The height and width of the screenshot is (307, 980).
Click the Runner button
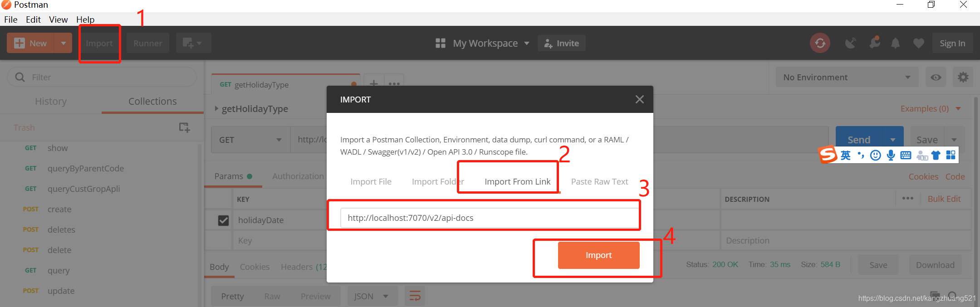(x=147, y=43)
